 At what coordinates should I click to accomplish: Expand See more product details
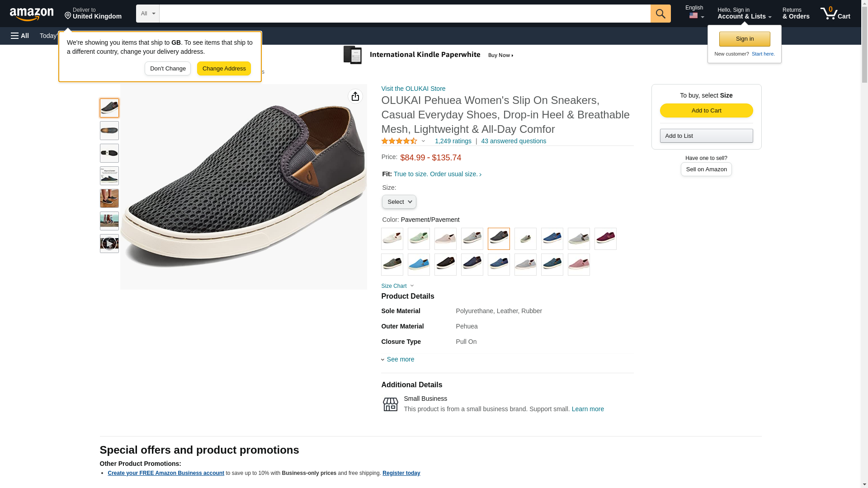click(x=400, y=359)
